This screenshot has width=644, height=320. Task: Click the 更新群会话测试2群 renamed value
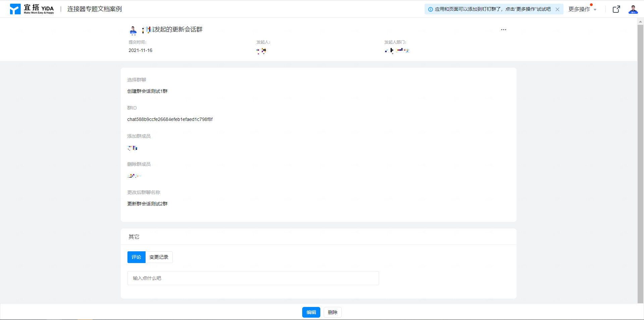coord(147,204)
